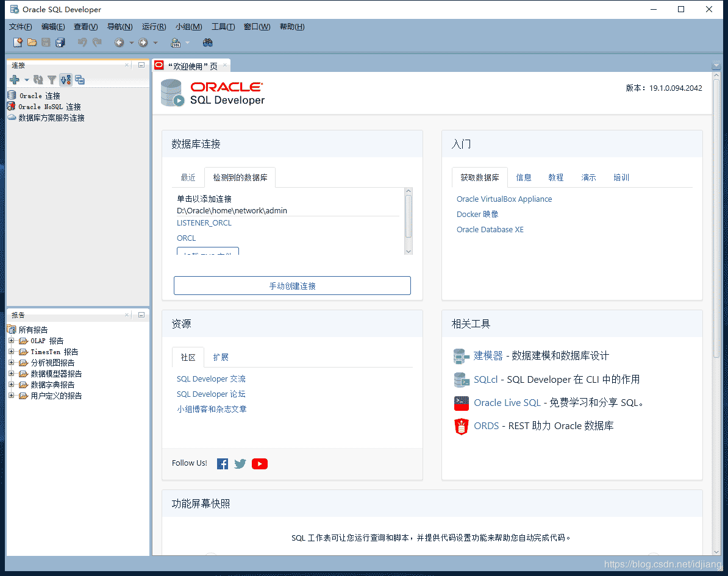Click the green plus New Connection icon
Viewport: 728px width, 576px height.
coord(15,80)
